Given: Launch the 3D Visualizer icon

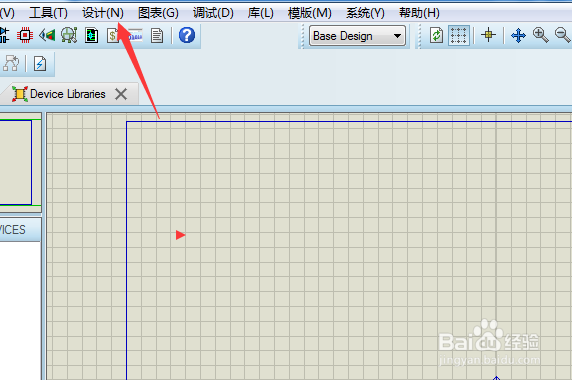Looking at the screenshot, I should pos(47,35).
